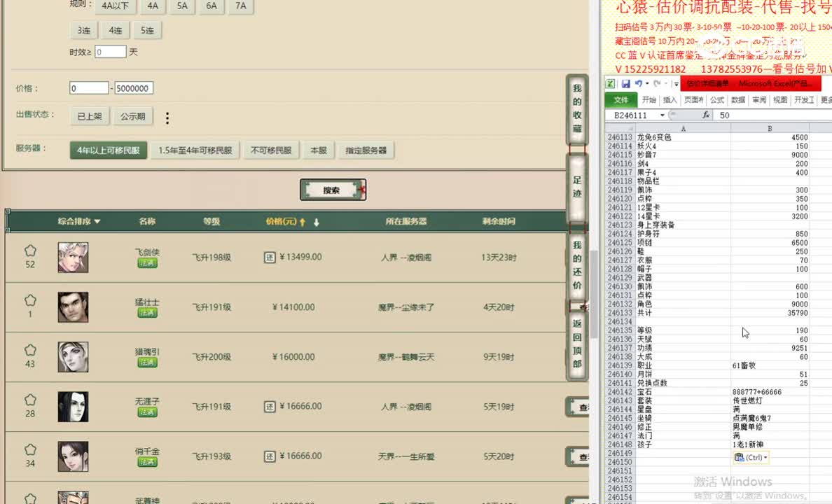
Task: Favorite the 俏千金 listing via its star
Action: coord(30,450)
